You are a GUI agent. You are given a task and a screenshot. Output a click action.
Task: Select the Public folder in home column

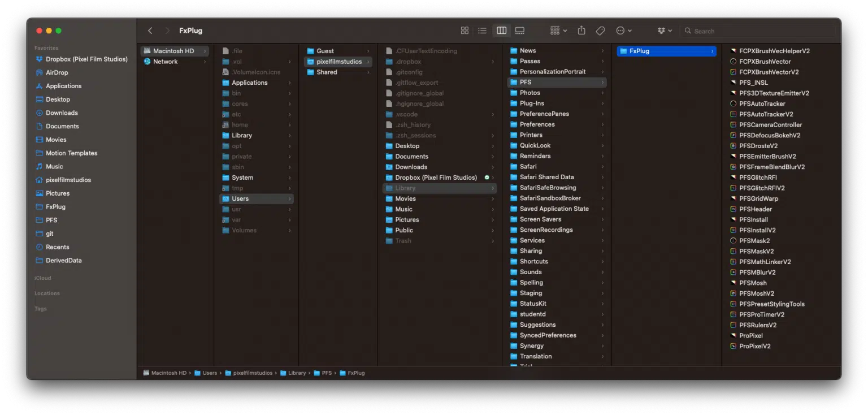pos(440,230)
